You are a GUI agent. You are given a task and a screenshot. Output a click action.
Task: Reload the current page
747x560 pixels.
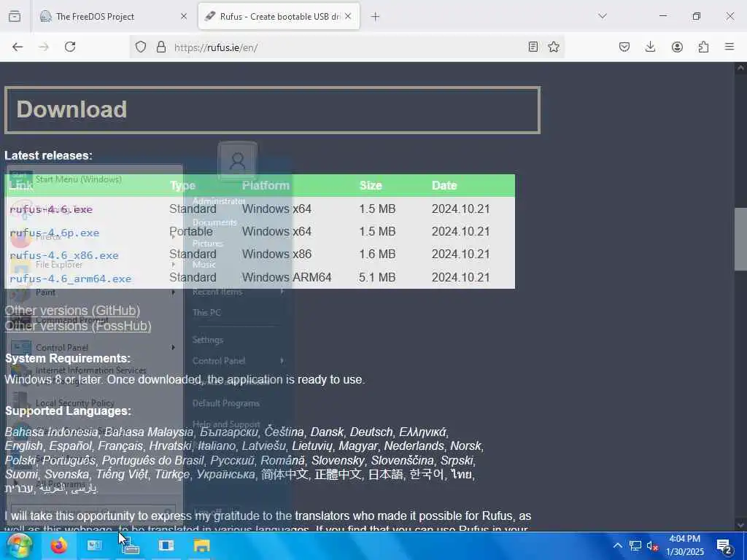point(70,47)
